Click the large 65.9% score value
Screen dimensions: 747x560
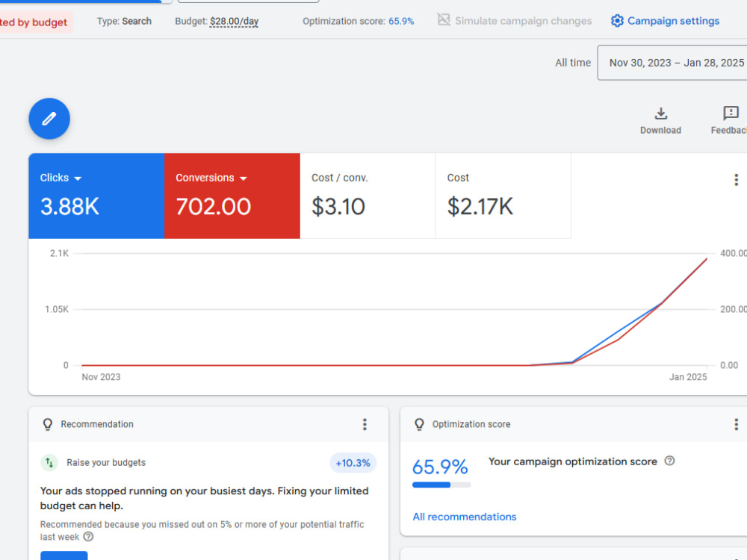click(x=440, y=467)
